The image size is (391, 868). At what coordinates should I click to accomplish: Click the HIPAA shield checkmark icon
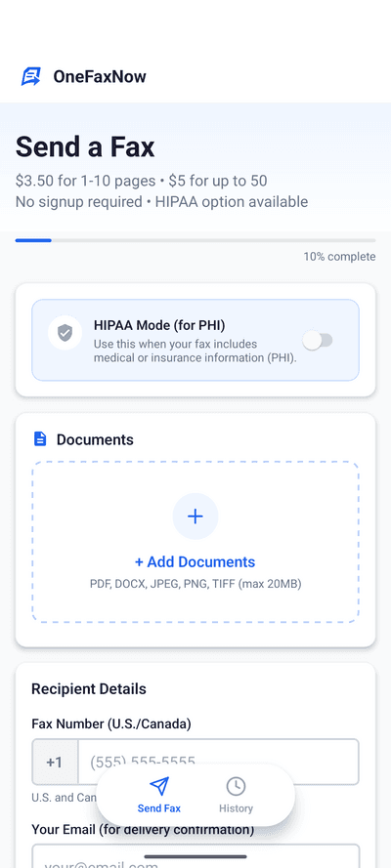point(65,333)
